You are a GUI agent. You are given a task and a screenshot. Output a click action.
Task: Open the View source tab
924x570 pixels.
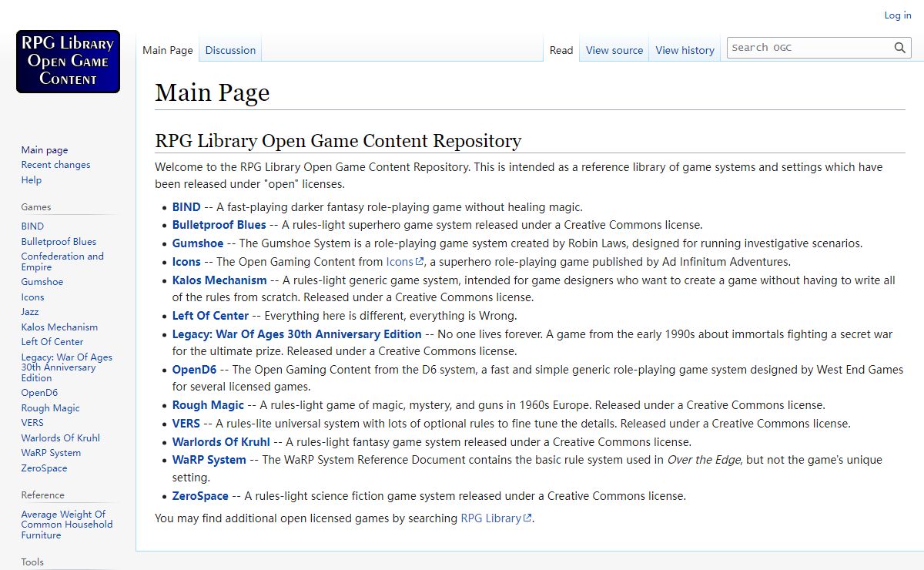(614, 50)
